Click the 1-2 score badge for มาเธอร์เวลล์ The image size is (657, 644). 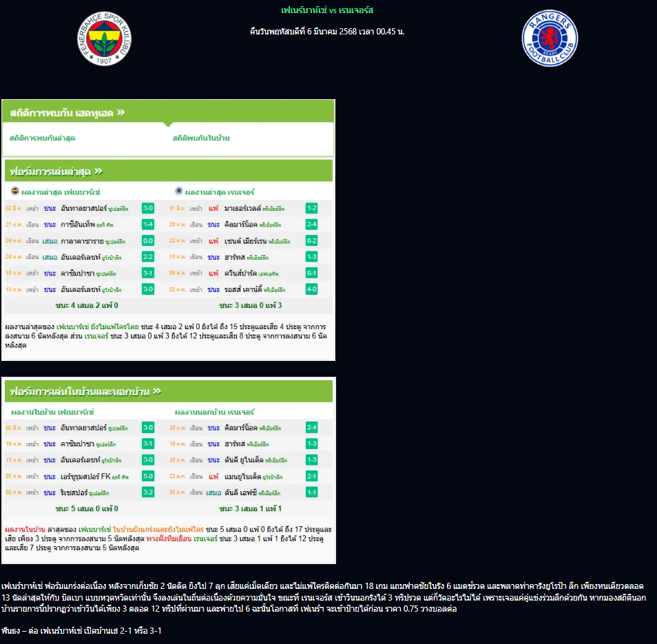tap(312, 208)
